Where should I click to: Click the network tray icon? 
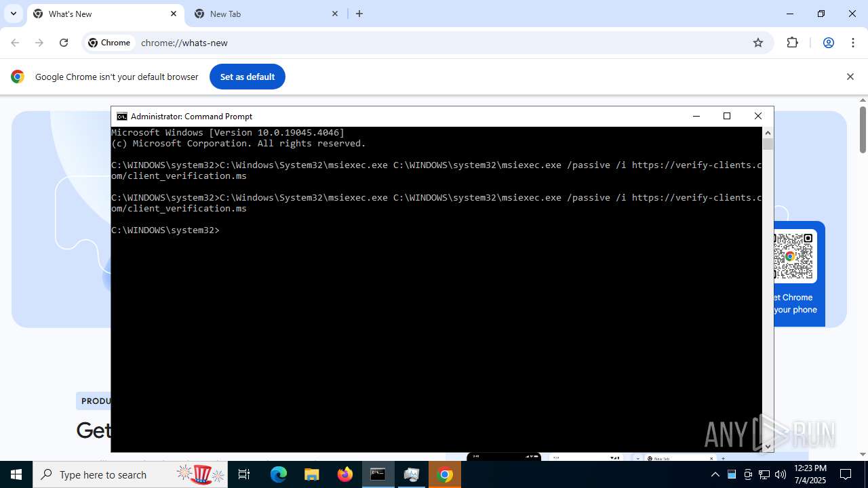click(x=764, y=474)
